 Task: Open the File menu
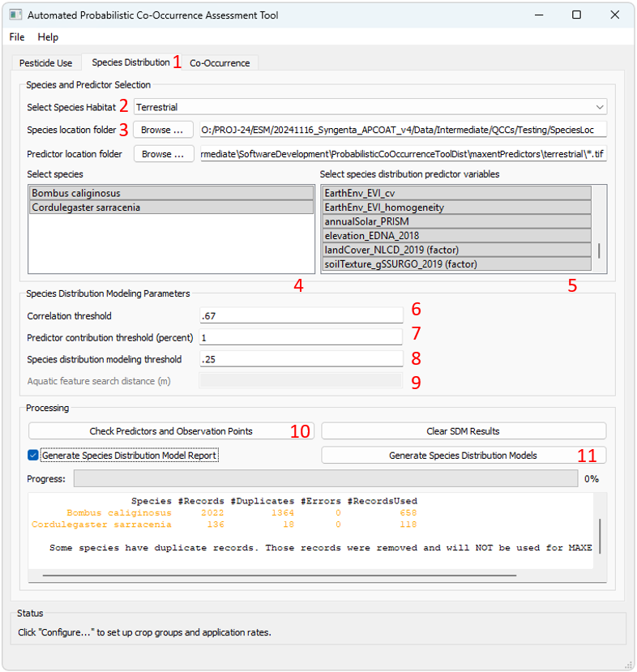pyautogui.click(x=17, y=37)
